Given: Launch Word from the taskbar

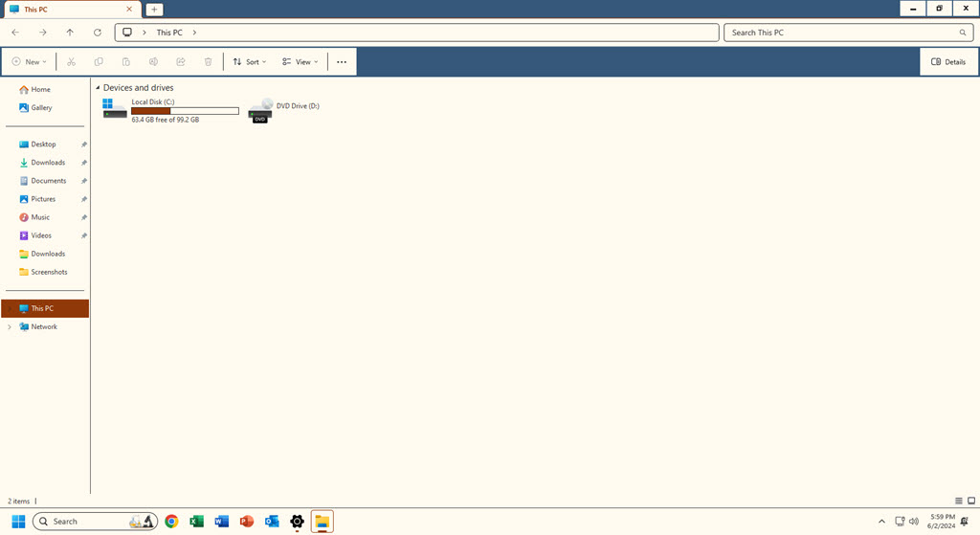Looking at the screenshot, I should [221, 522].
